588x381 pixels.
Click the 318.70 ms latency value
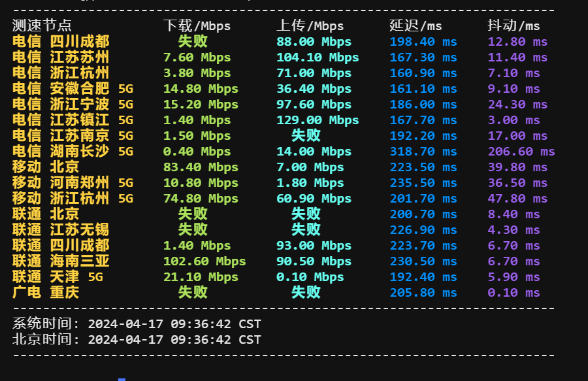point(417,151)
